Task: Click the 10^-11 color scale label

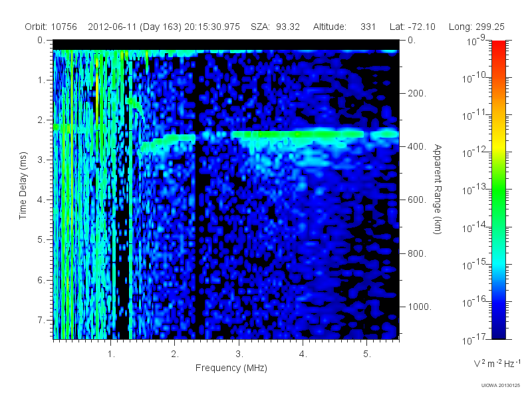Action: point(475,115)
